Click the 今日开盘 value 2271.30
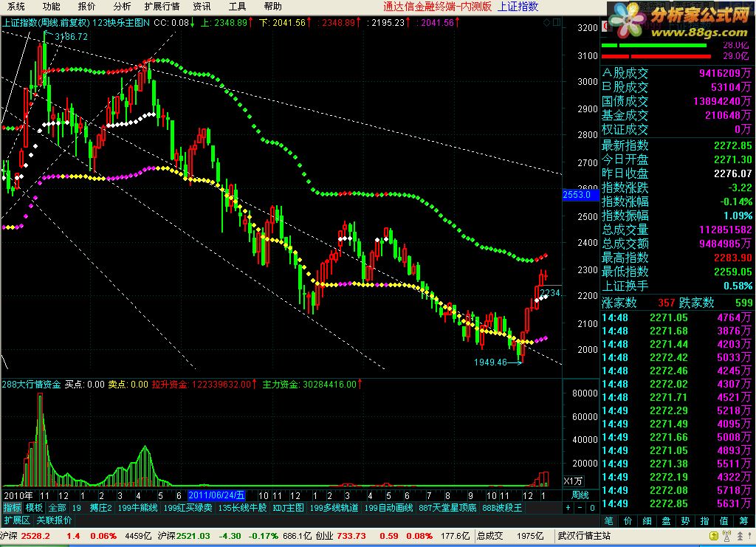The height and width of the screenshot is (547, 756). click(x=733, y=159)
